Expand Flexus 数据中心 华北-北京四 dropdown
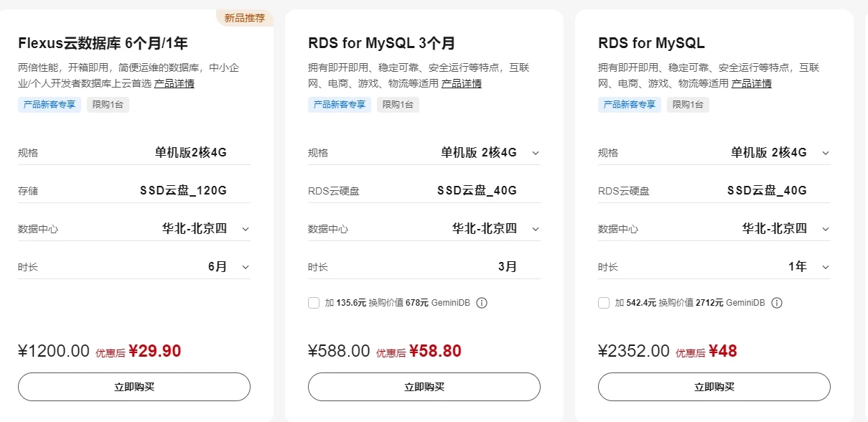Viewport: 868px width, 422px height. click(x=246, y=229)
